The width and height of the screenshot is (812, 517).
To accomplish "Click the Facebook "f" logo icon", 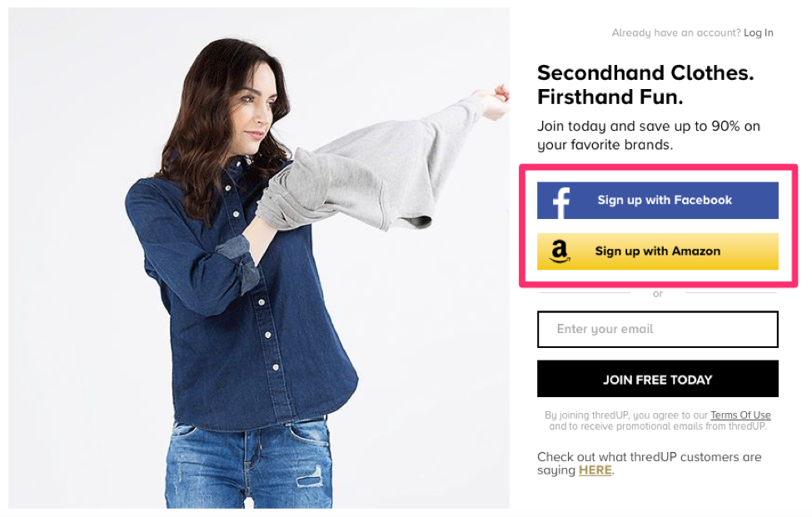I will [x=560, y=203].
